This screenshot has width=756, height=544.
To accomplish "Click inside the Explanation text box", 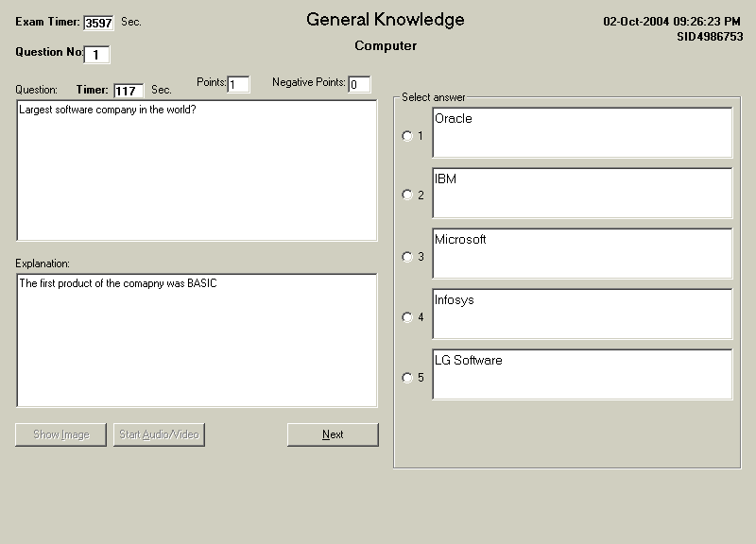I will point(197,340).
